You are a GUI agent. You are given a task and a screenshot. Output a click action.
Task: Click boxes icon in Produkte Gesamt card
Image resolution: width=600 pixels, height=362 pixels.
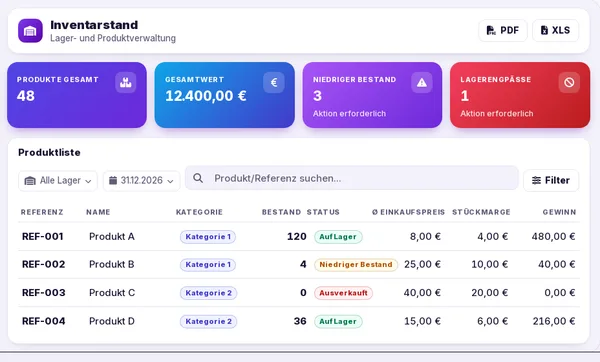tap(126, 82)
